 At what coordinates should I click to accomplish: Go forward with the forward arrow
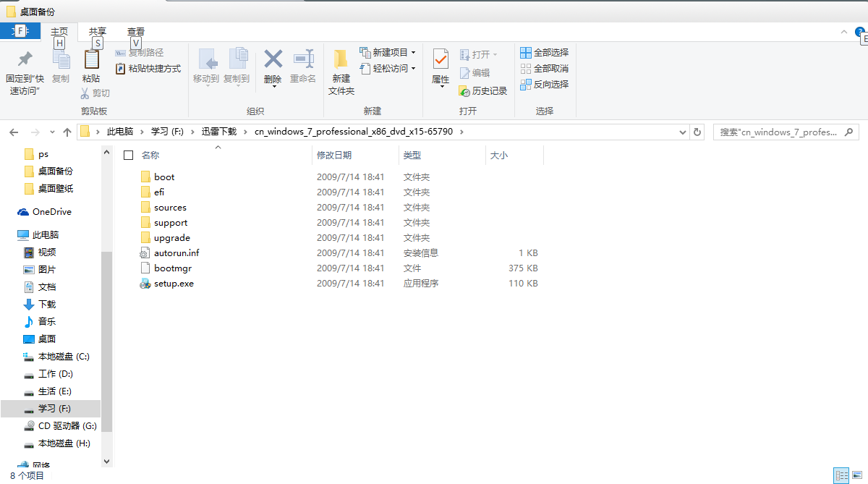tap(35, 132)
